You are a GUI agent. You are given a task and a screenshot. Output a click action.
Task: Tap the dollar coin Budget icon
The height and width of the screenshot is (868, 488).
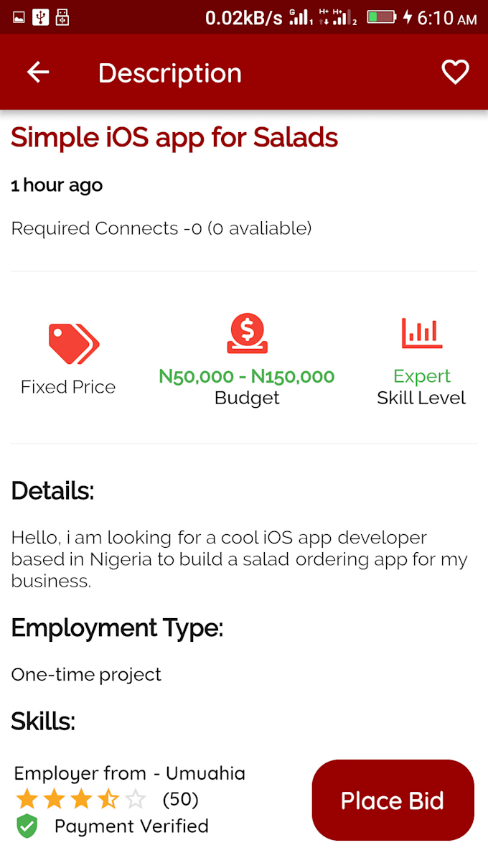pyautogui.click(x=246, y=332)
